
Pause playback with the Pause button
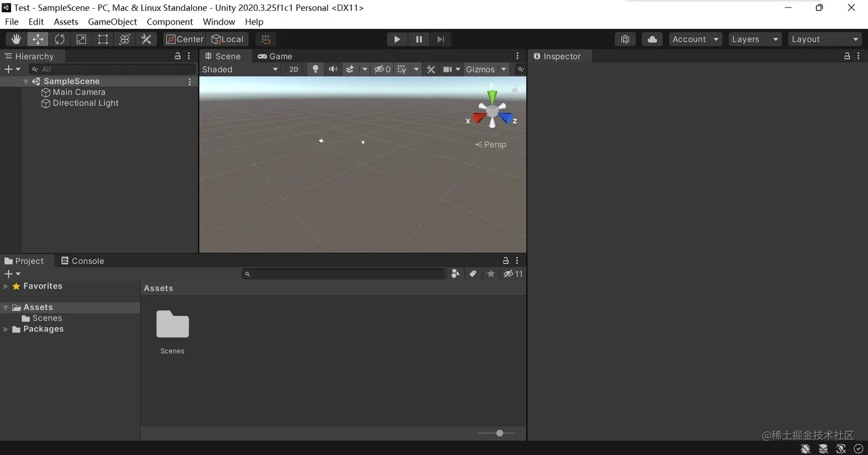click(418, 39)
